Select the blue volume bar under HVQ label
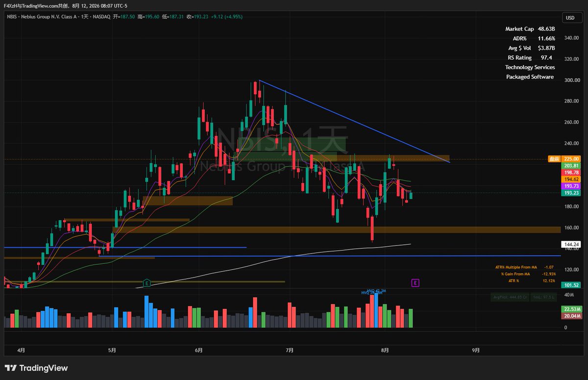This screenshot has width=588, height=380. coord(376,311)
